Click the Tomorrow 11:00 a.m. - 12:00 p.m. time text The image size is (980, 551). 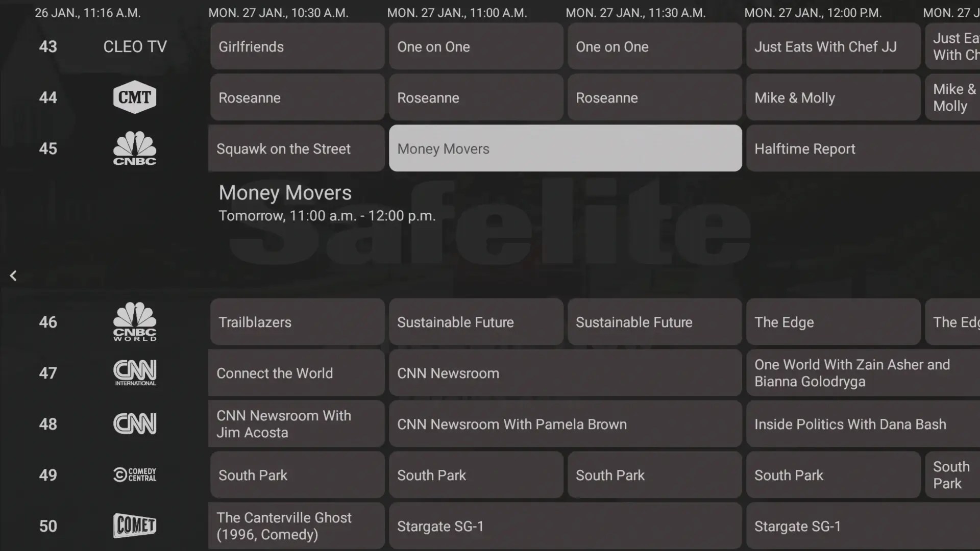click(x=327, y=216)
